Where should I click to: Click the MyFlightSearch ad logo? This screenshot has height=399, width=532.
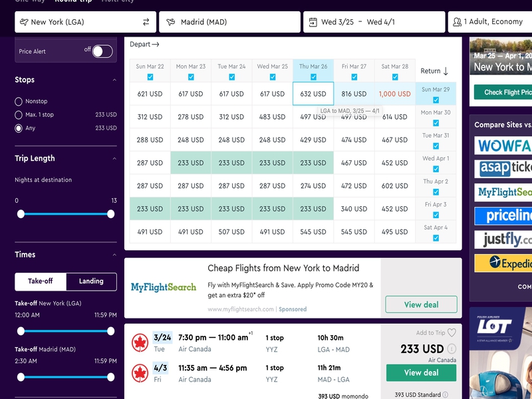pyautogui.click(x=164, y=287)
